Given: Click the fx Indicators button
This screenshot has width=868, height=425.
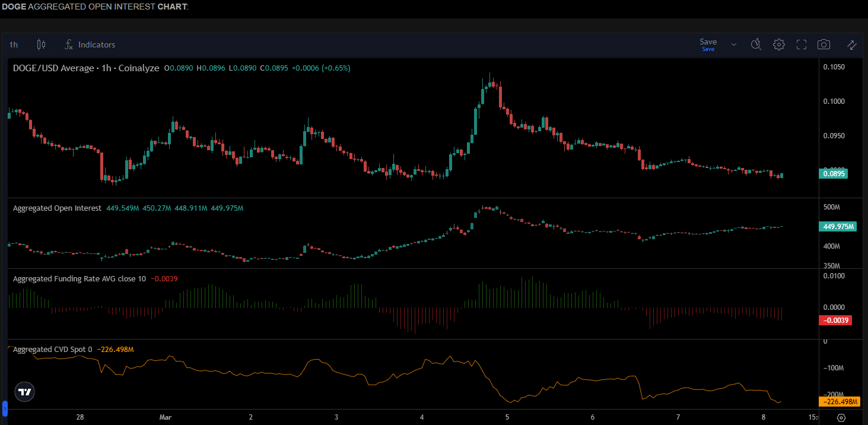Looking at the screenshot, I should (x=90, y=45).
